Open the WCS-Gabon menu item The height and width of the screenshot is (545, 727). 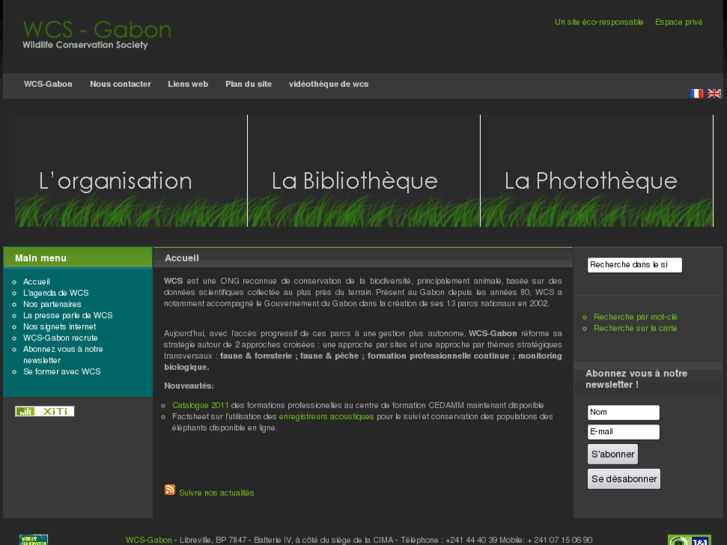(48, 84)
